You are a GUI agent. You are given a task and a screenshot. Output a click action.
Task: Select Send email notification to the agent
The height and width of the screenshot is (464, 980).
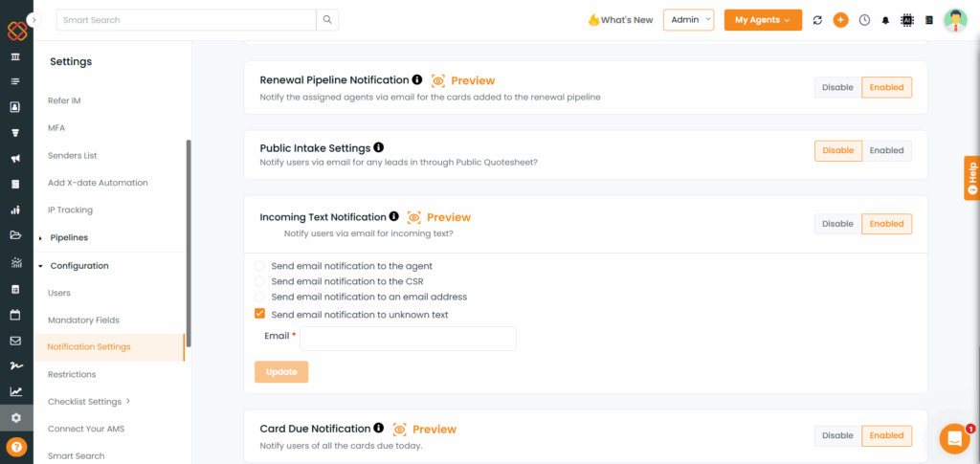point(260,266)
